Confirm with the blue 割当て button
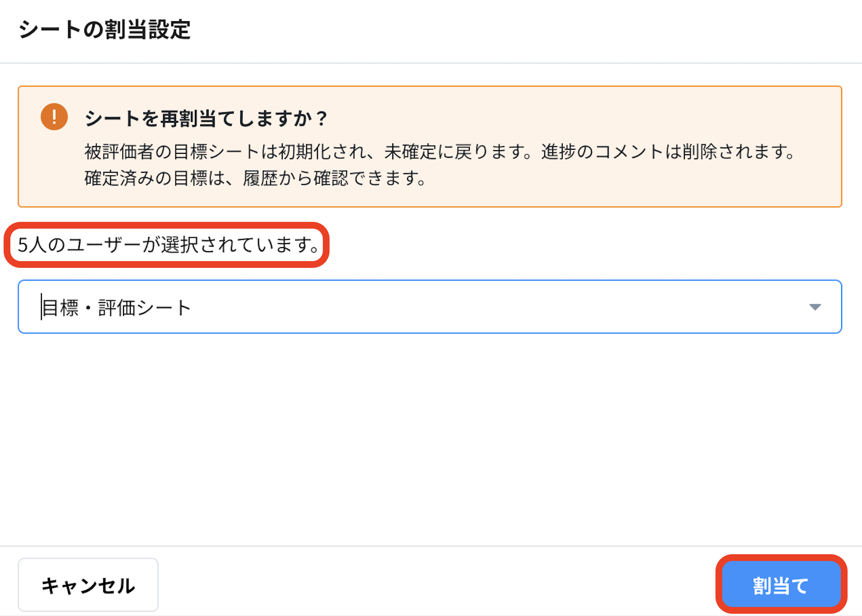 pos(781,585)
